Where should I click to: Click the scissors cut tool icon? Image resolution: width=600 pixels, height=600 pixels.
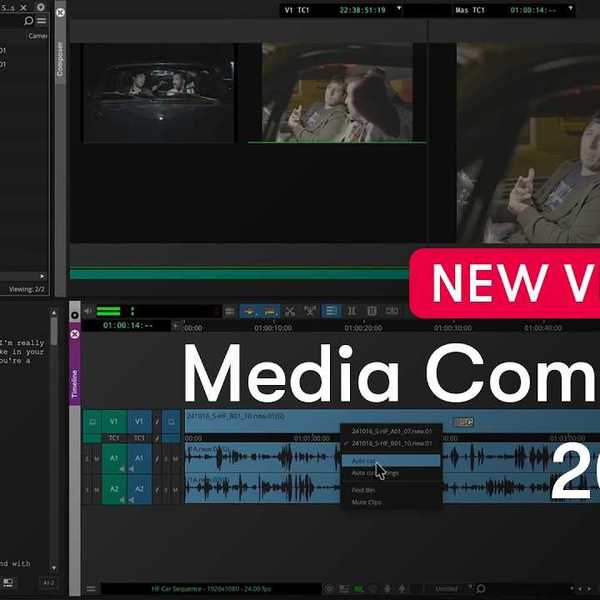290,311
